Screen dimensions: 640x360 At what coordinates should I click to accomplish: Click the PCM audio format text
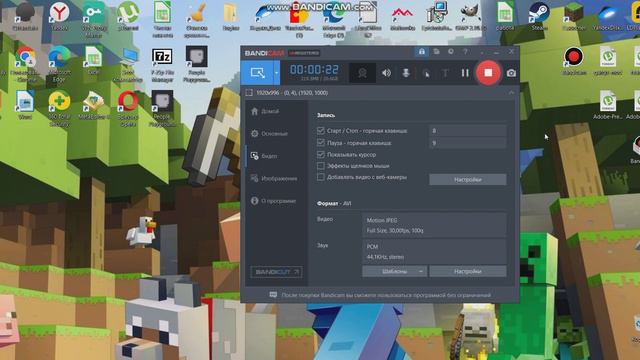[372, 247]
